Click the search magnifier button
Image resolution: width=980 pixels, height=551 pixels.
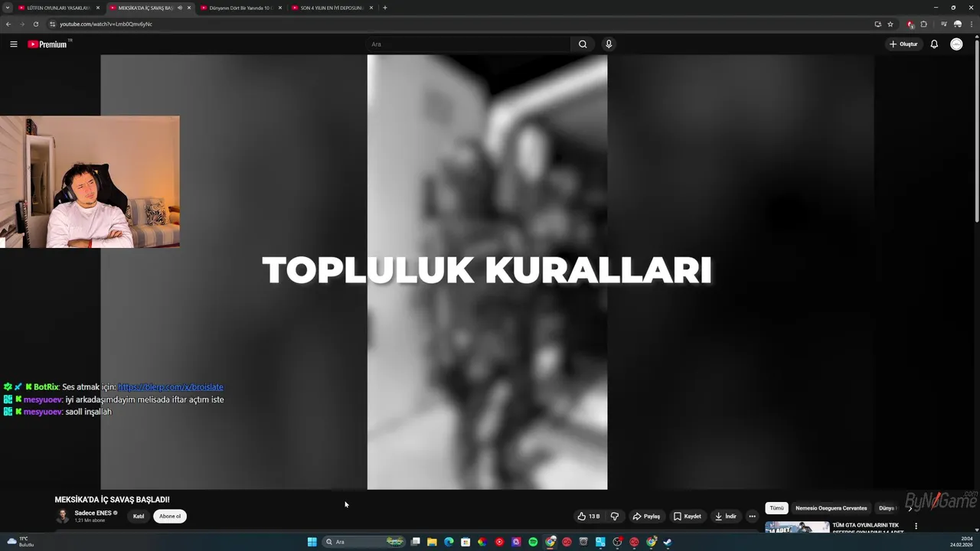coord(583,44)
